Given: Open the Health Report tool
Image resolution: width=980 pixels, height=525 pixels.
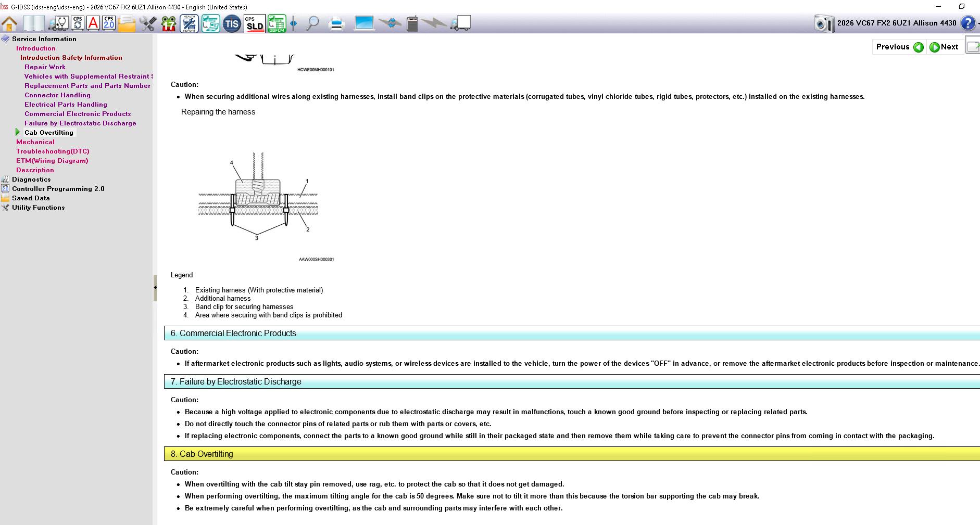Looking at the screenshot, I should (x=189, y=23).
